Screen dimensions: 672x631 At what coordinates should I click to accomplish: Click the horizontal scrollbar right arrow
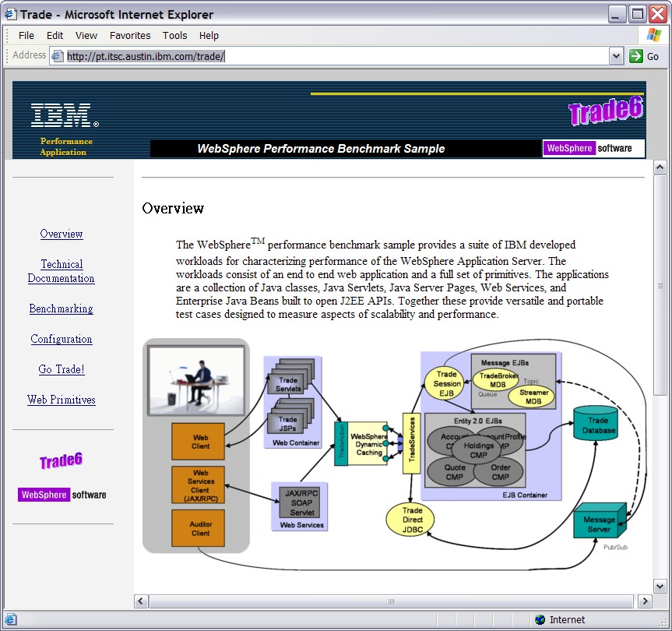coord(645,601)
